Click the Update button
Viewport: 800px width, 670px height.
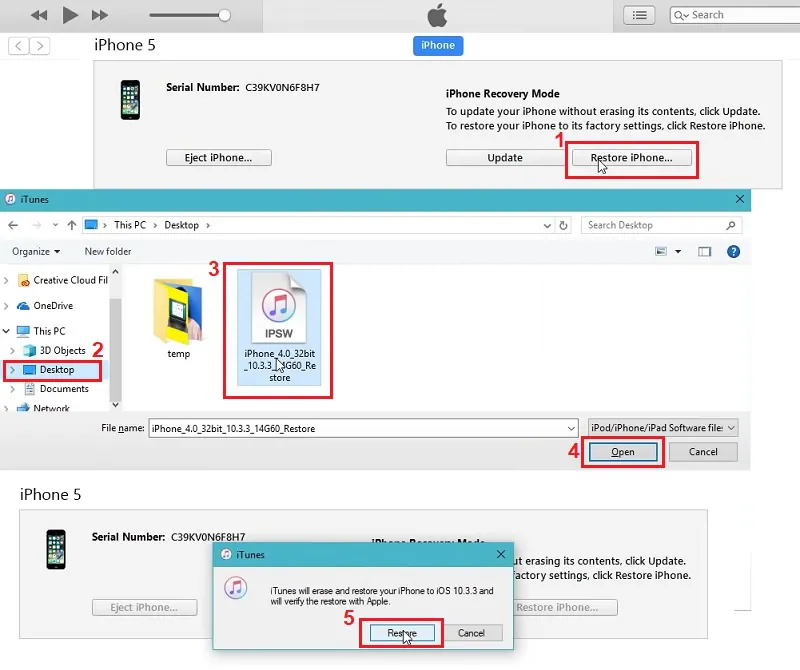tap(505, 158)
